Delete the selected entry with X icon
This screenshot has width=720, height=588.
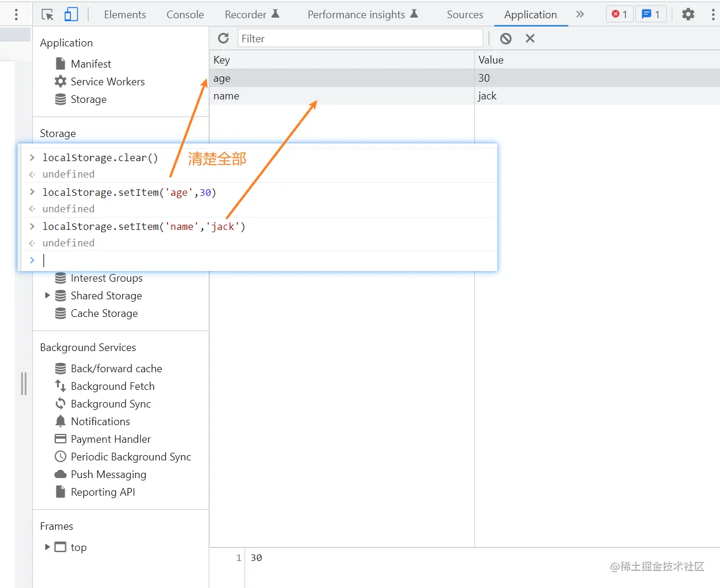point(530,38)
